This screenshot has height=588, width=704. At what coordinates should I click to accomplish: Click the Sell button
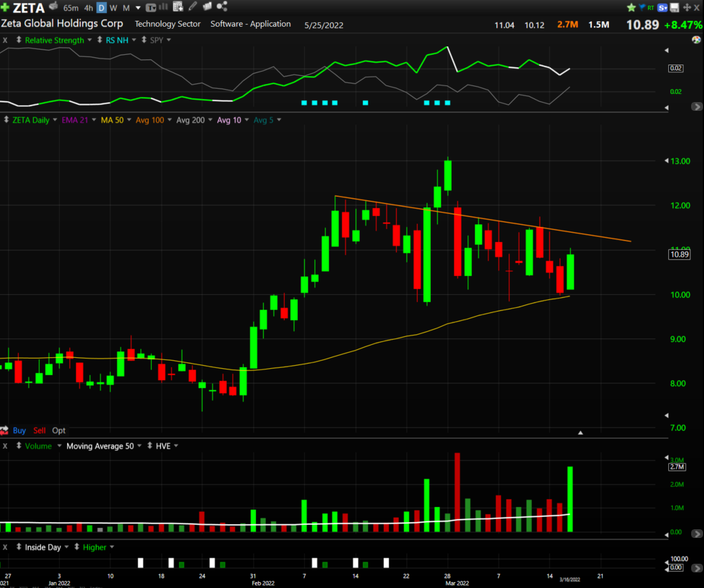[40, 430]
